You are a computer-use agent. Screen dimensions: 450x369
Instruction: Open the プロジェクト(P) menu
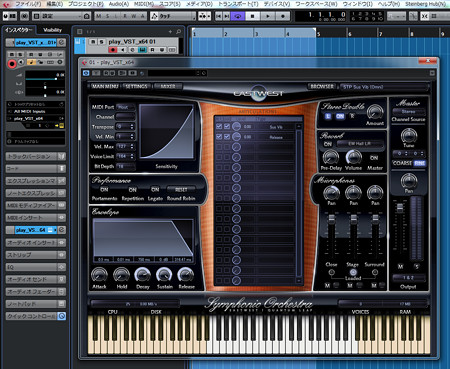[86, 4]
